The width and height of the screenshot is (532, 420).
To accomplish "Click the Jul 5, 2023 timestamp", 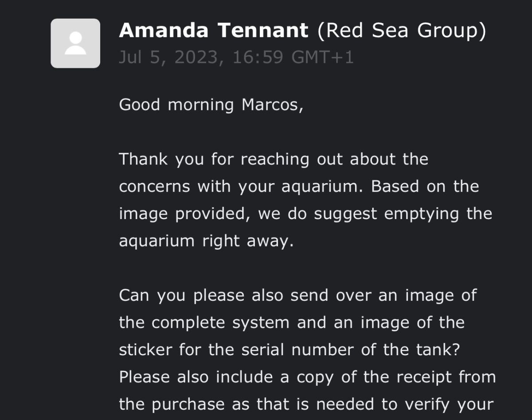I will 236,57.
